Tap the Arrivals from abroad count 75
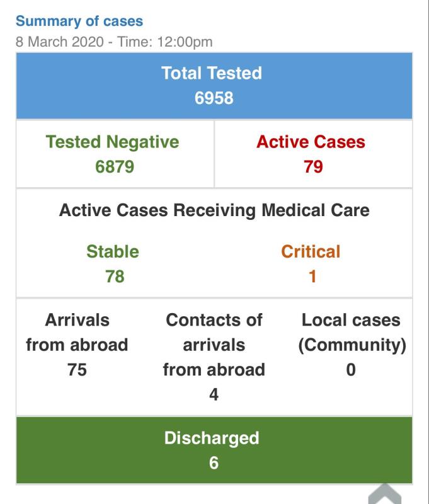The image size is (429, 504). pos(77,370)
